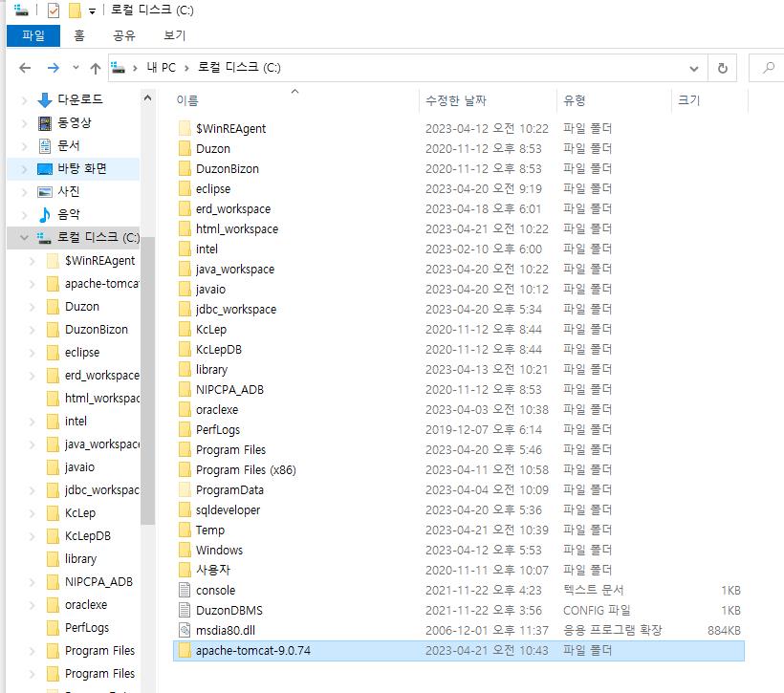Open the 파일 menu tab
The image size is (784, 693).
tap(33, 35)
